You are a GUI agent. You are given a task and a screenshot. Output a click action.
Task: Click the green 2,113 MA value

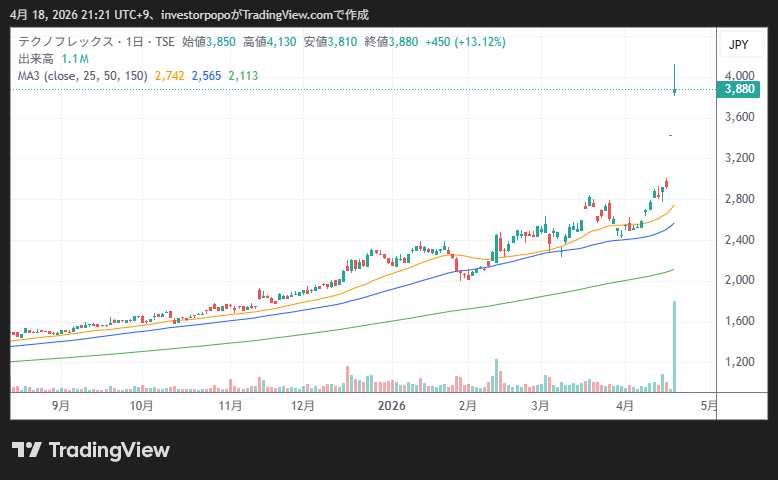pyautogui.click(x=243, y=75)
